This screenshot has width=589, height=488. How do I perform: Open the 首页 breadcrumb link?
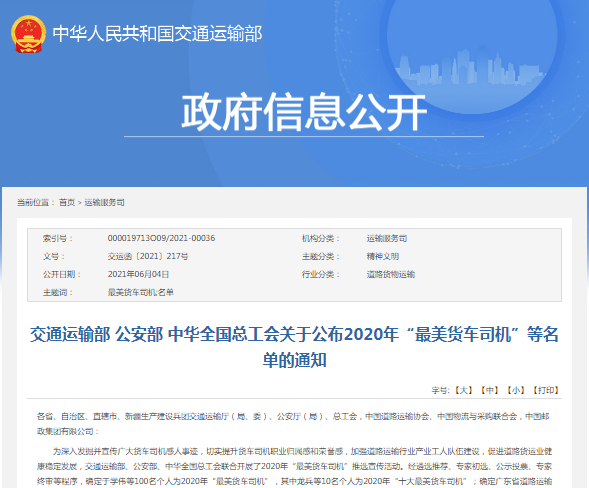click(67, 202)
